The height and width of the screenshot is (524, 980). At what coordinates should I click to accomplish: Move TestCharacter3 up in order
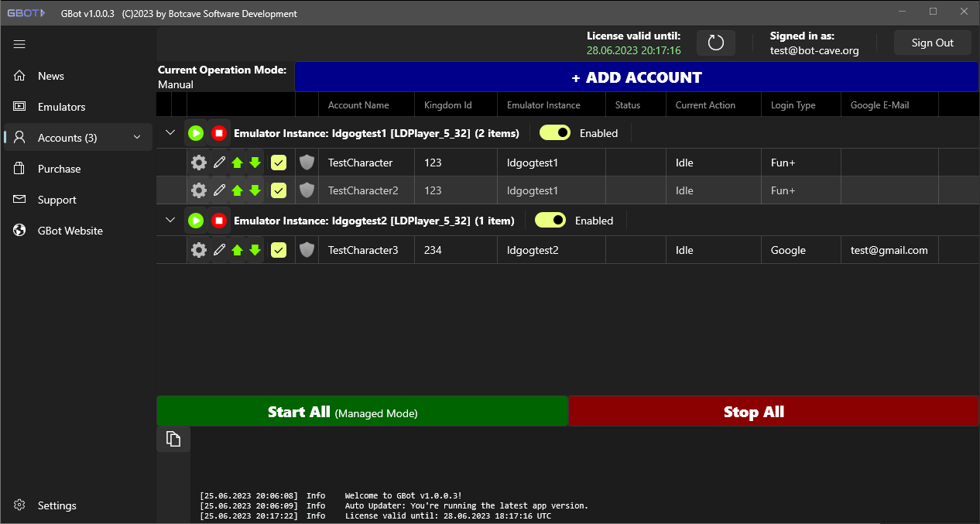[237, 249]
